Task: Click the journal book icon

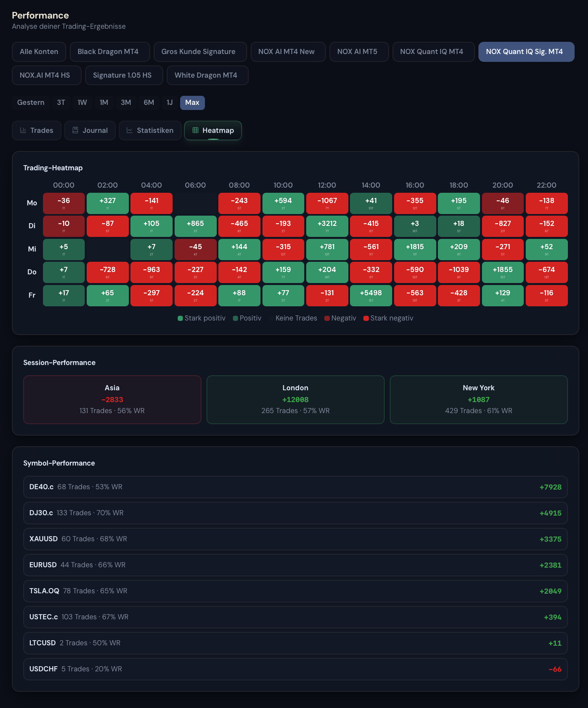Action: point(75,130)
